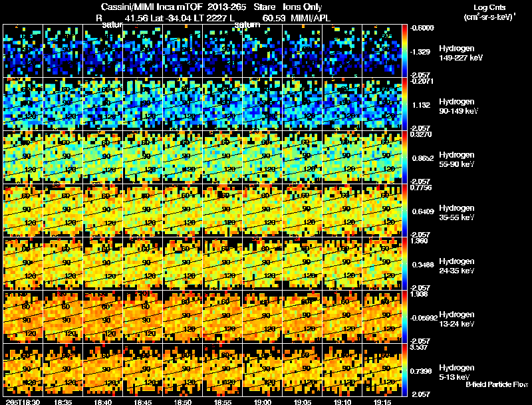Open the 35-55 keV panel at 19:10
The height and width of the screenshot is (405, 532).
342,211
